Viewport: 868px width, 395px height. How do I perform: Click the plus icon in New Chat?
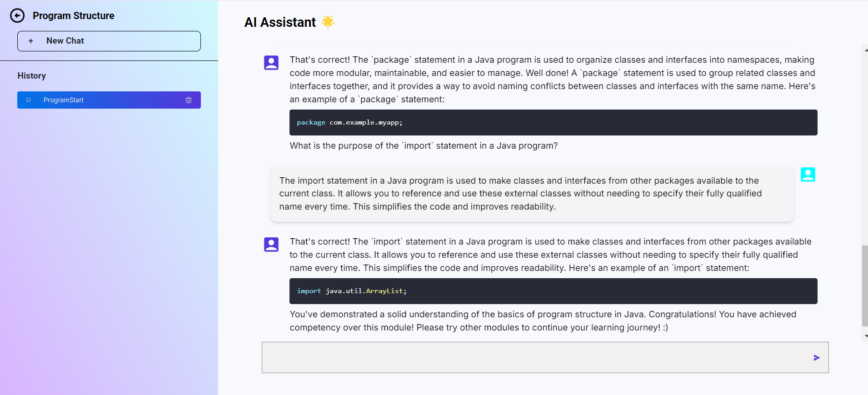point(31,41)
